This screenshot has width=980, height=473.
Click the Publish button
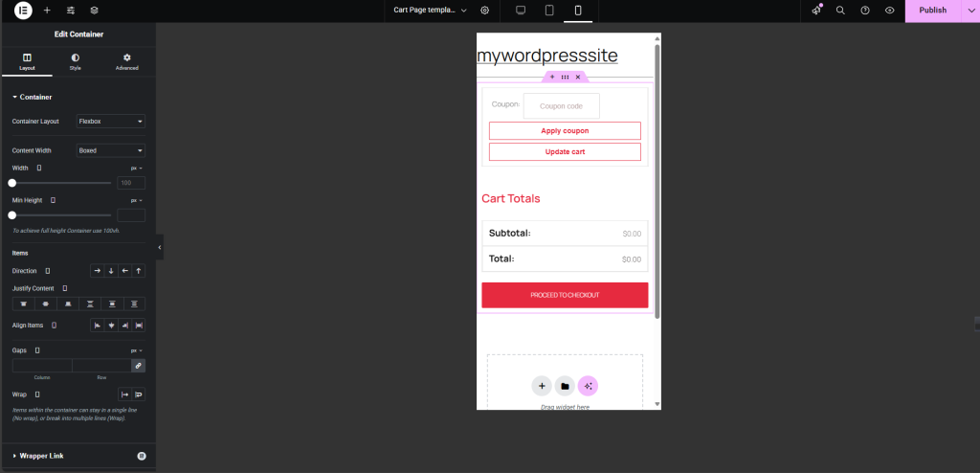click(x=932, y=10)
